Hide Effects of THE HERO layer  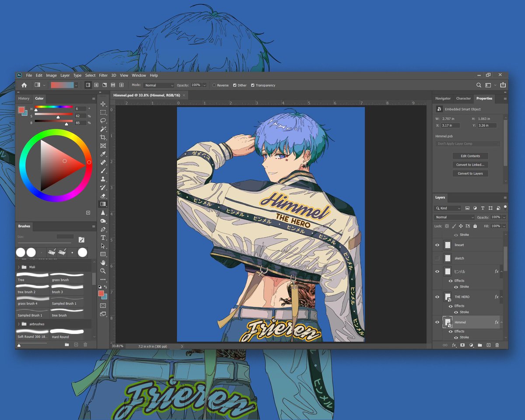[x=450, y=306]
